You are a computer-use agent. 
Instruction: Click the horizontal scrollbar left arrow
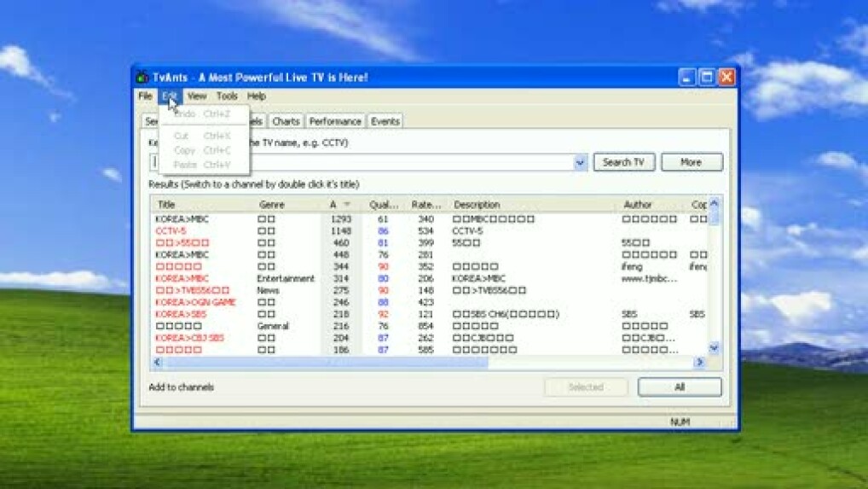[156, 363]
